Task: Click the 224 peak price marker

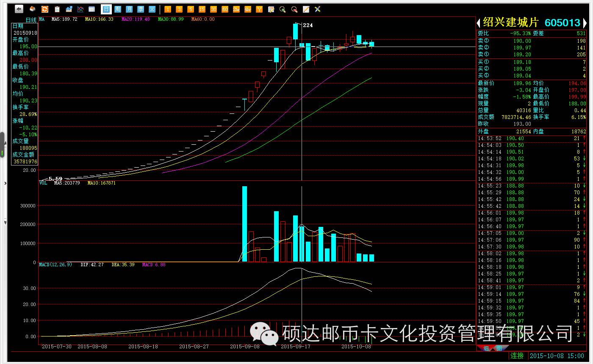Action: pyautogui.click(x=308, y=25)
